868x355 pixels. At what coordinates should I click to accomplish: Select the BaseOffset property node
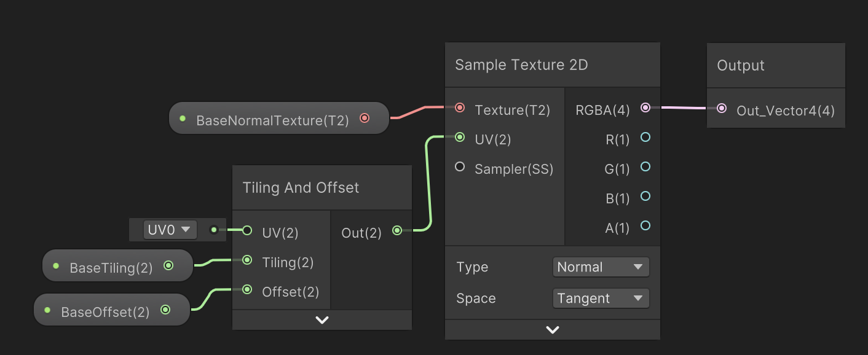105,312
